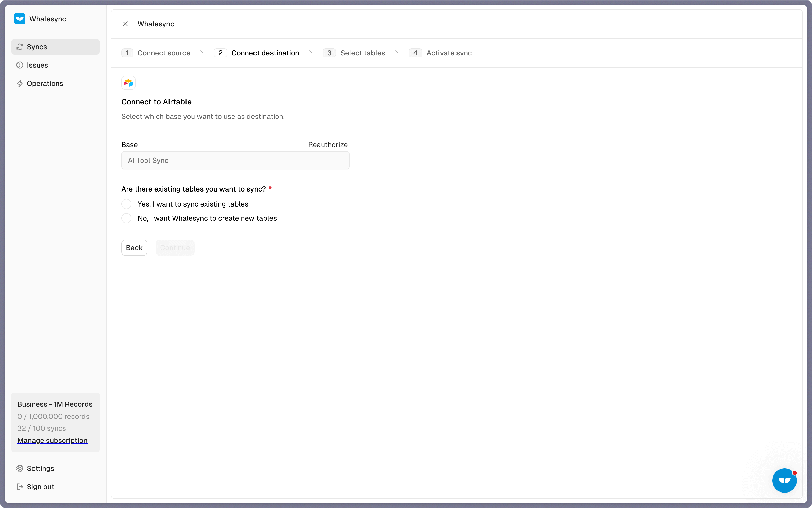Click the Operations lightning bolt icon
The height and width of the screenshot is (508, 812).
pos(20,83)
